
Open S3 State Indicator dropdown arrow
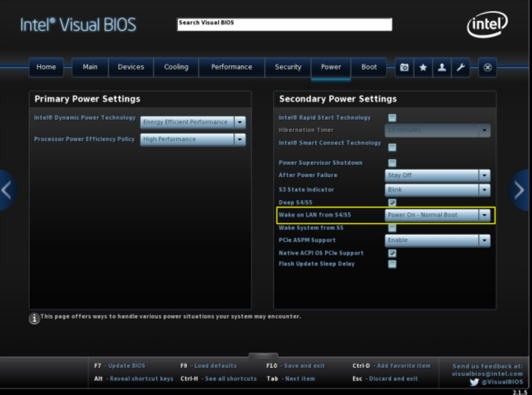[485, 190]
